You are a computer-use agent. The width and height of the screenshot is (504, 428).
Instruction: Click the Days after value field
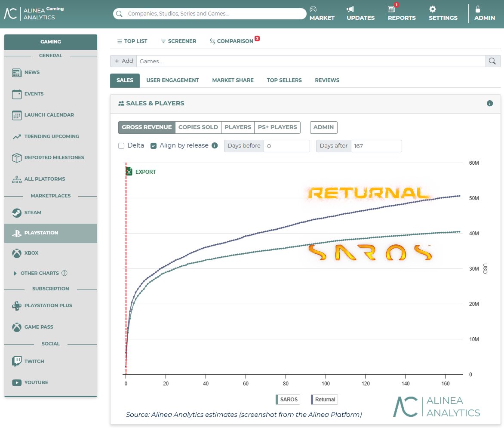point(376,146)
